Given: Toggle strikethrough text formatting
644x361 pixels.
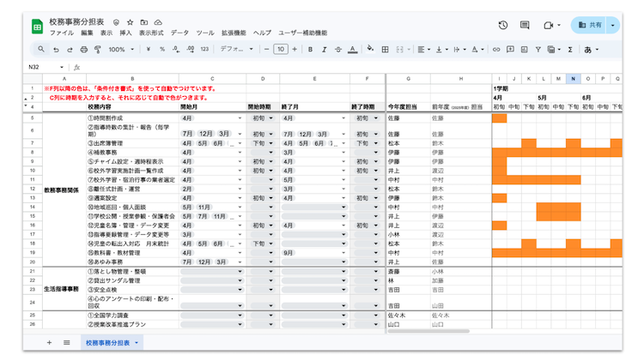Looking at the screenshot, I should [x=338, y=50].
